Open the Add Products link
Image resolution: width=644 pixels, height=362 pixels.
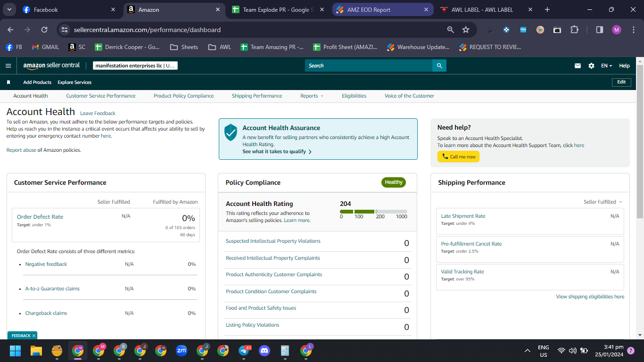(x=37, y=82)
